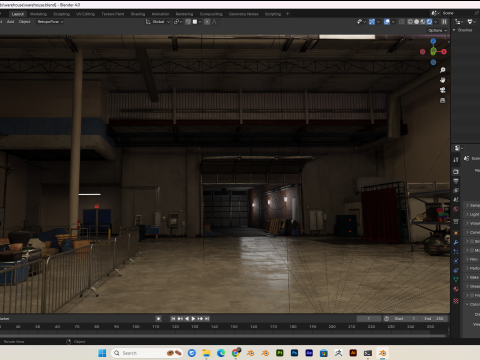Image resolution: width=480 pixels, height=360 pixels.
Task: Open the outliner filter menu
Action: point(471,22)
